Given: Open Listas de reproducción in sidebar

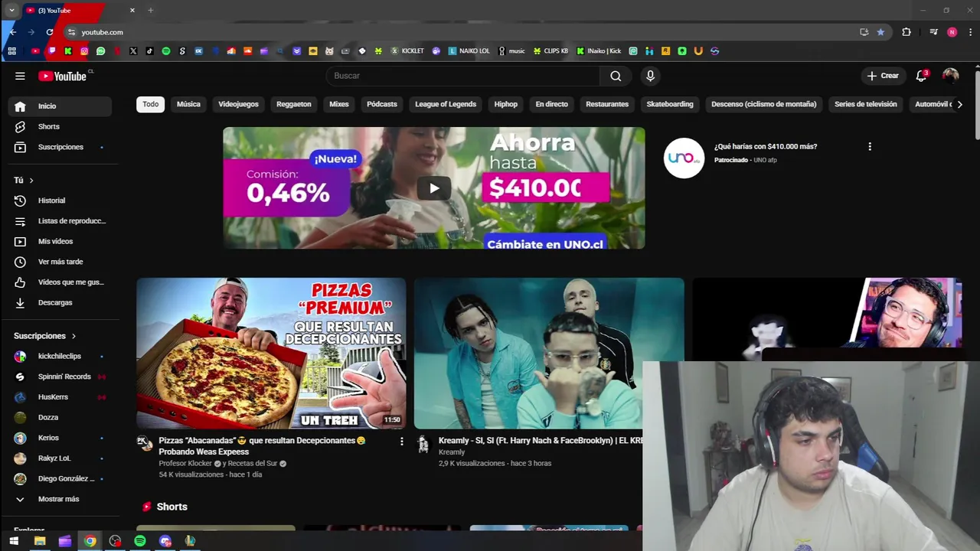Looking at the screenshot, I should tap(60, 221).
